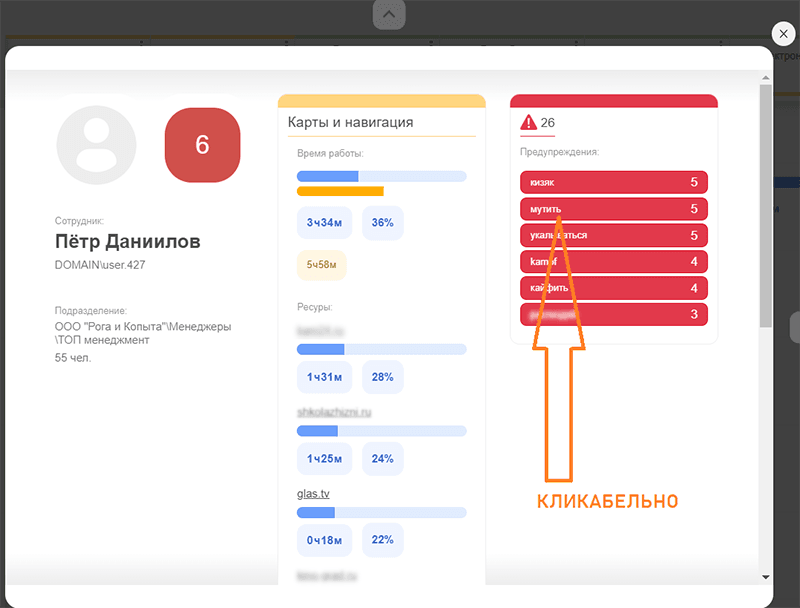The width and height of the screenshot is (800, 608).
Task: Open the «мутить» warning entry
Action: [x=613, y=209]
